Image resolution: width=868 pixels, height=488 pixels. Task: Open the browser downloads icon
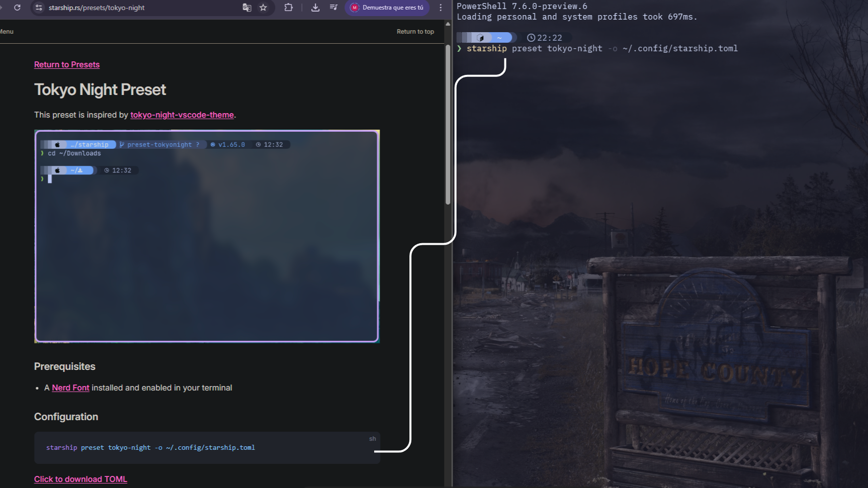(315, 8)
